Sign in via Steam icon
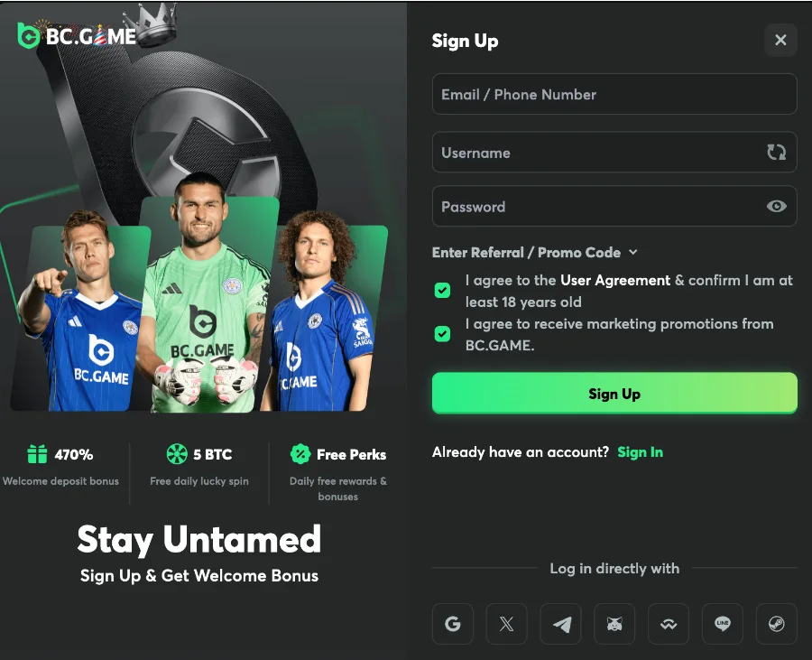This screenshot has width=812, height=660. coord(776,624)
